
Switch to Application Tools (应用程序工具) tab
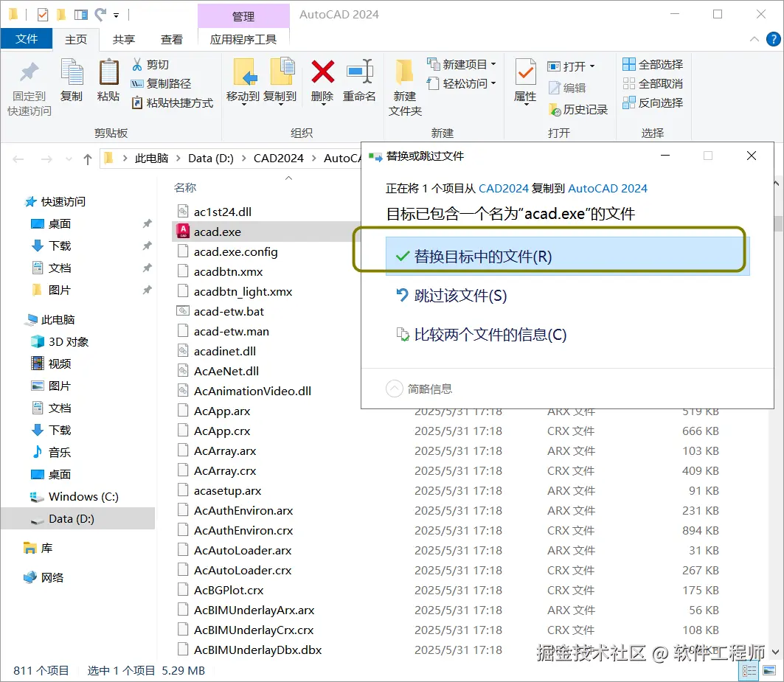tap(243, 40)
